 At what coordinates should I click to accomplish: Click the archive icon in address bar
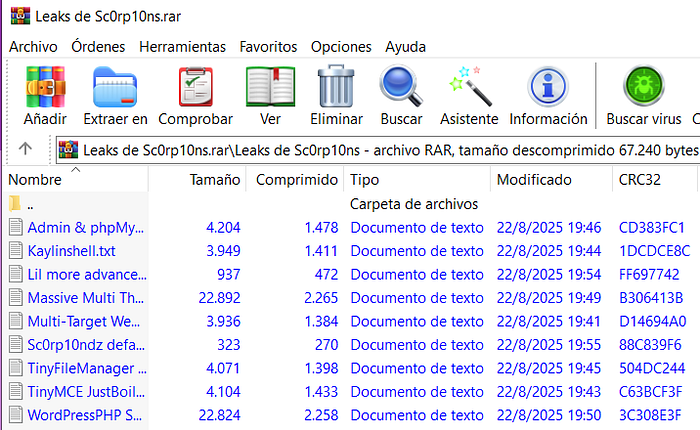[68, 150]
